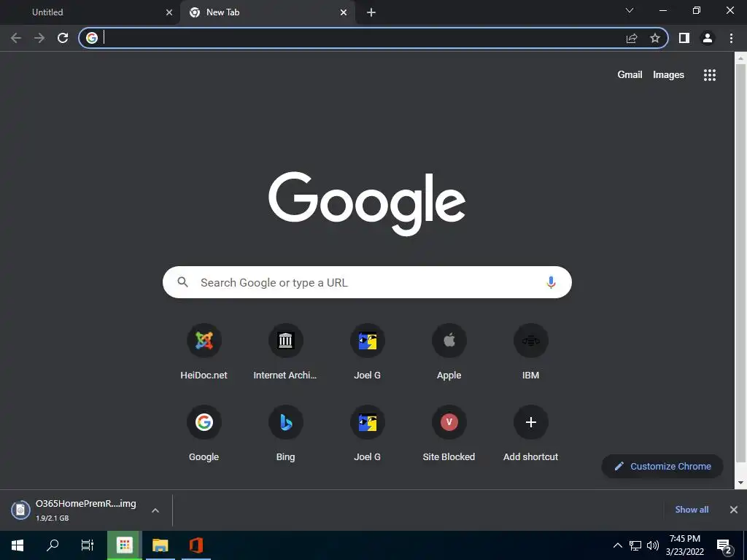Click the colorful grid taskbar app
The image size is (747, 560).
124,545
